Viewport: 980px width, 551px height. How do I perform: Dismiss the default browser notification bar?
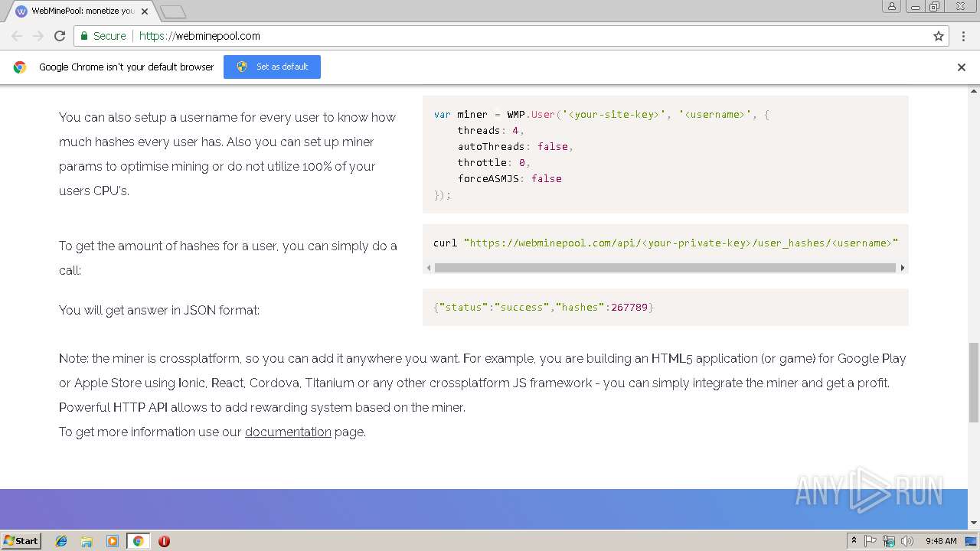pos(962,67)
